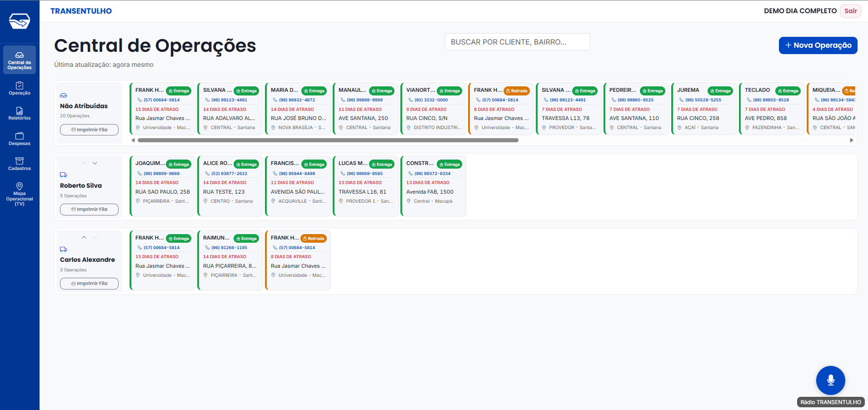Open Central de Operações in sidebar

(x=20, y=60)
